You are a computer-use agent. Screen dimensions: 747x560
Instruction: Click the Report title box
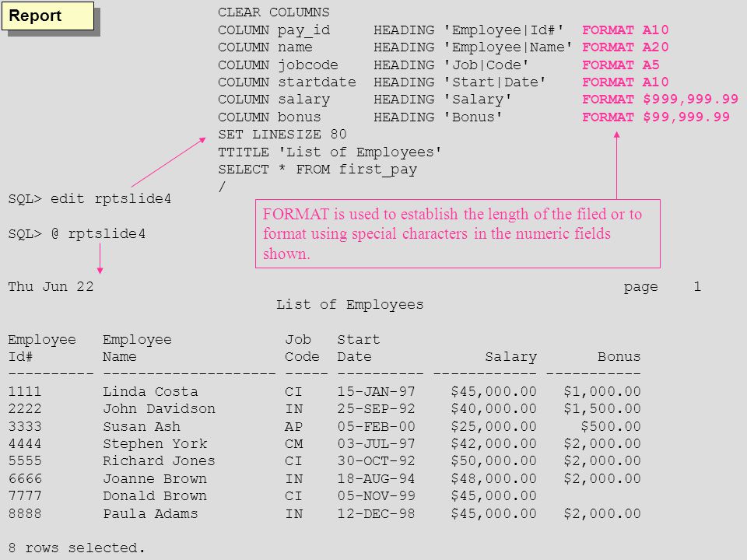tap(48, 16)
